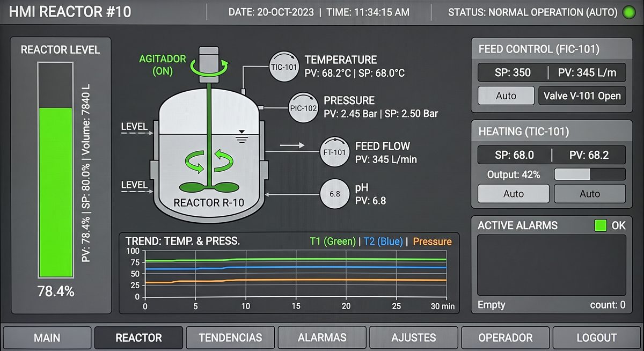Click the ACTIVE ALARMS header
The image size is (644, 351).
point(518,225)
